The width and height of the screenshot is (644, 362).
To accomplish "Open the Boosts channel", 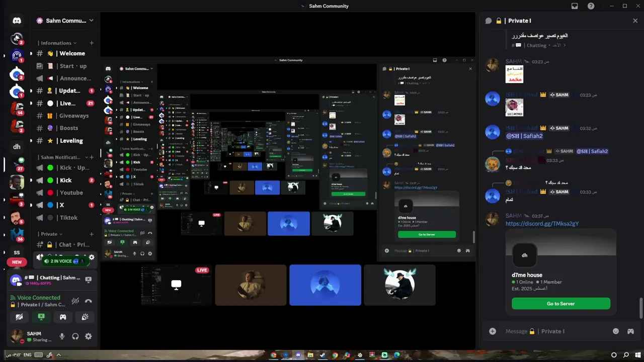I will click(65, 128).
